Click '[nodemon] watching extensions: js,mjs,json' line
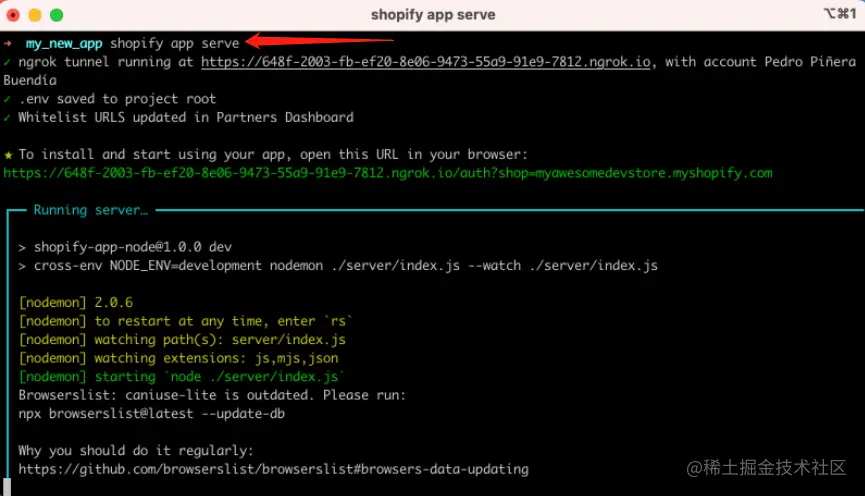The width and height of the screenshot is (865, 496). (x=178, y=359)
